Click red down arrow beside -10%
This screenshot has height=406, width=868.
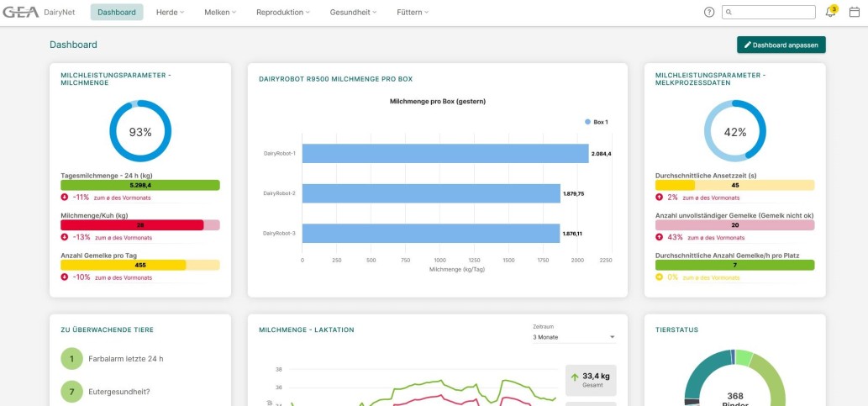pyautogui.click(x=64, y=277)
